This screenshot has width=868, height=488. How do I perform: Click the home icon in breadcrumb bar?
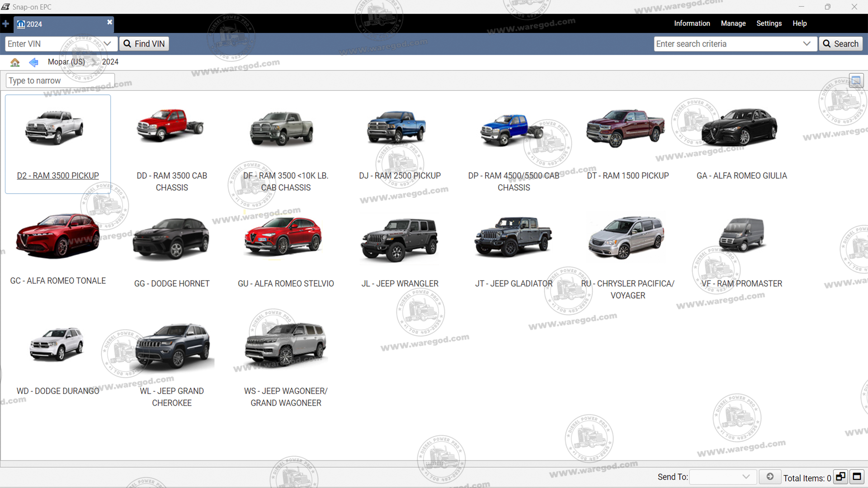pyautogui.click(x=15, y=62)
